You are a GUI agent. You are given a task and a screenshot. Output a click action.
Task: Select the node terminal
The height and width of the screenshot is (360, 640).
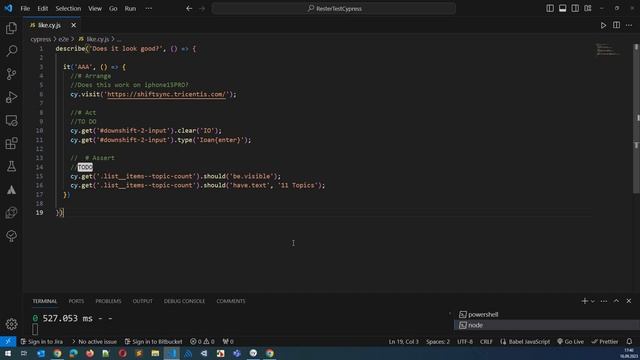click(x=546, y=325)
